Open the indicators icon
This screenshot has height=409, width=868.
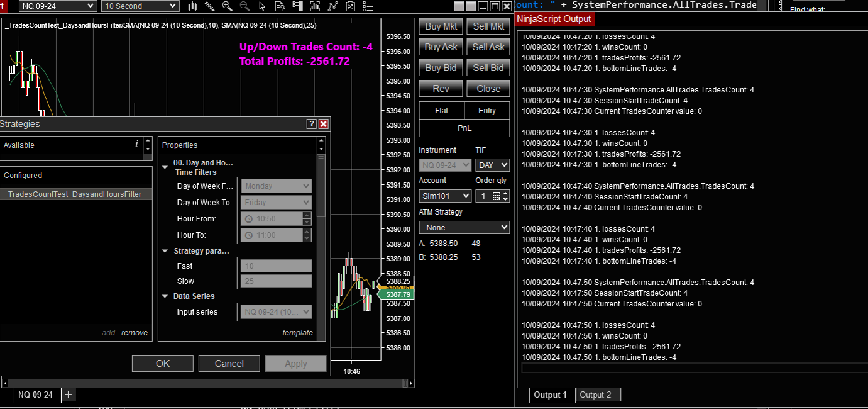click(315, 7)
